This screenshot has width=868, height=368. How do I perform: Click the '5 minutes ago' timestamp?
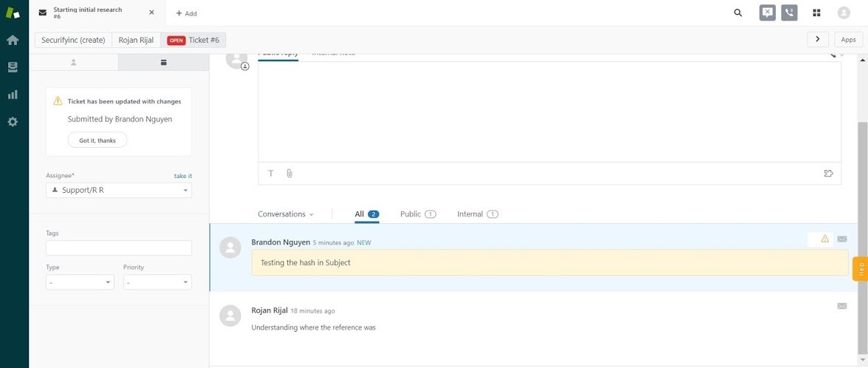(x=333, y=242)
